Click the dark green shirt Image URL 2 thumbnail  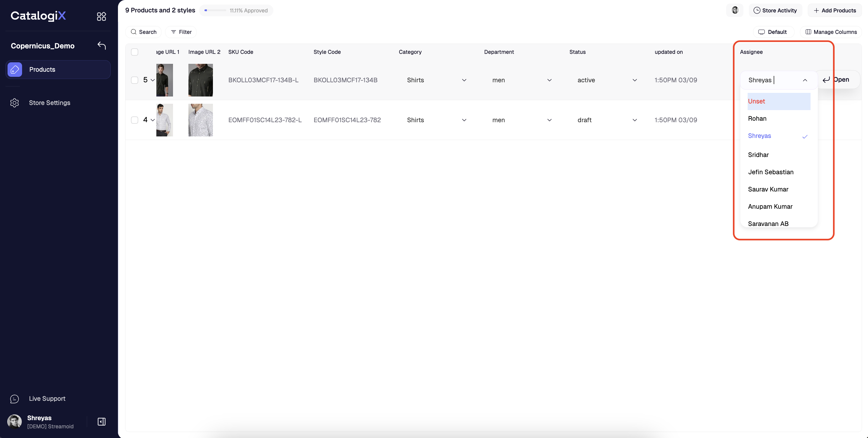pos(201,80)
